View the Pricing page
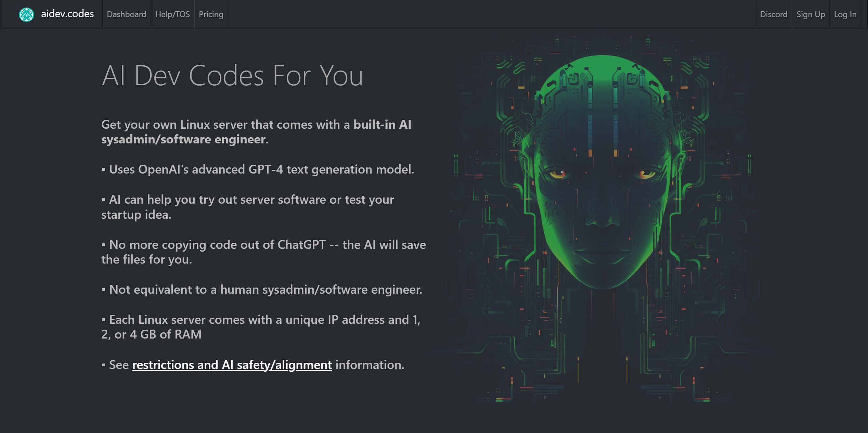The width and height of the screenshot is (868, 433). [211, 14]
